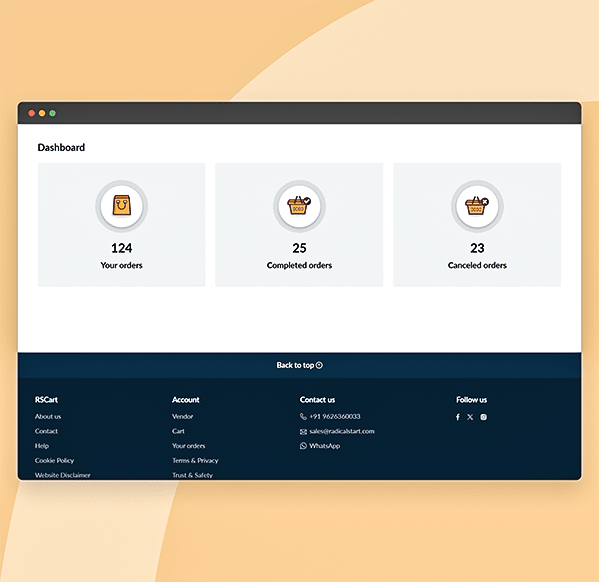Image resolution: width=599 pixels, height=582 pixels.
Task: Click the Contact us footer heading
Action: pyautogui.click(x=317, y=400)
